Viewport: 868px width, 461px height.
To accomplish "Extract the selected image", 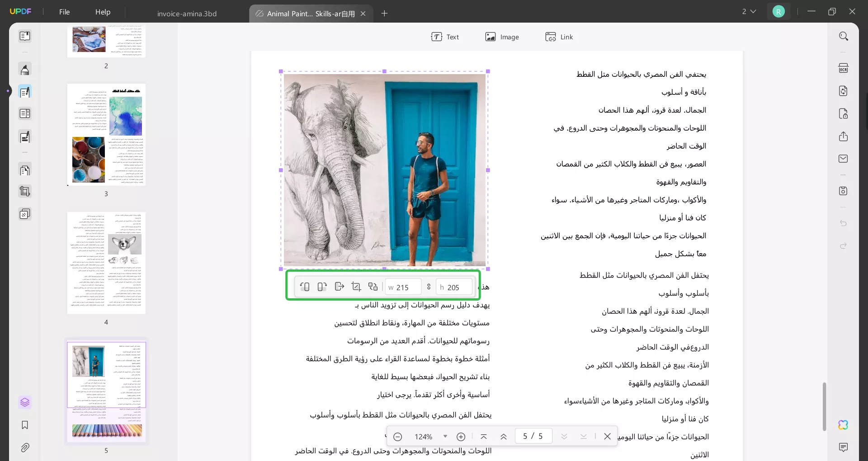I will pos(339,287).
